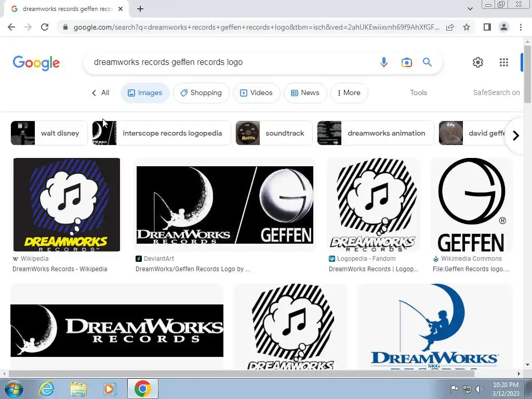Show more chips with right arrow
This screenshot has height=399, width=532.
click(516, 136)
